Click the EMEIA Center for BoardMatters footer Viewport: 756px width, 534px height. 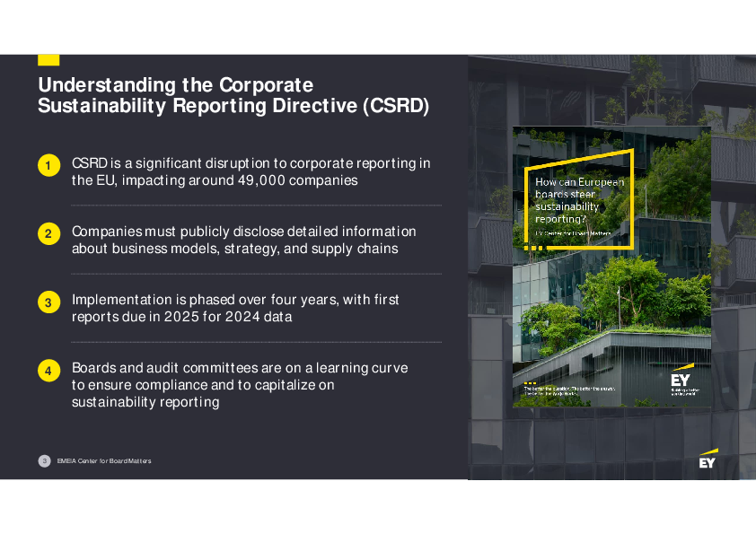point(102,460)
